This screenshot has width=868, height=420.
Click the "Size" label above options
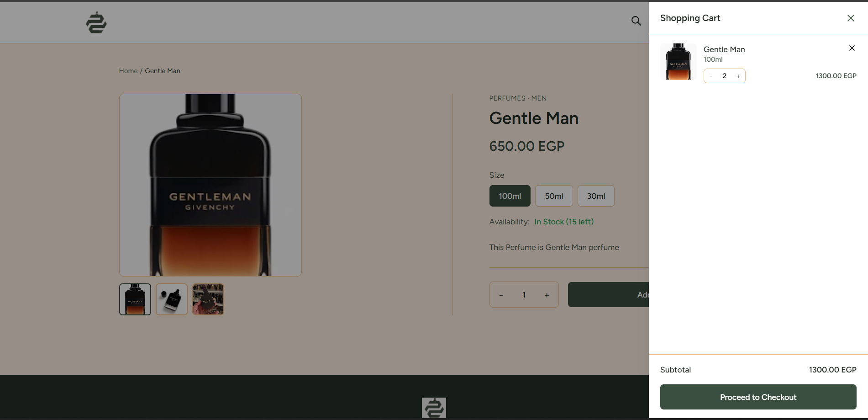point(497,175)
